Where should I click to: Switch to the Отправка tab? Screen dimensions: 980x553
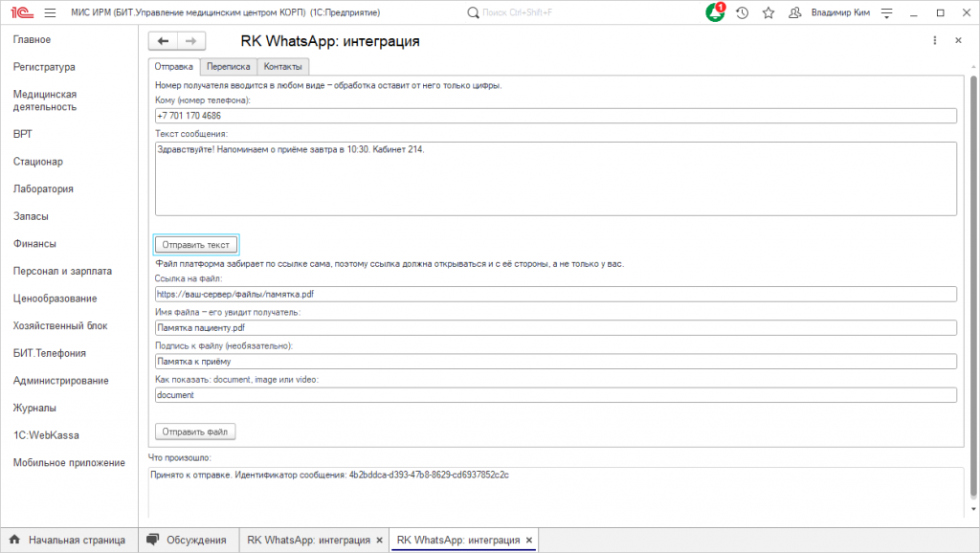[x=174, y=66]
